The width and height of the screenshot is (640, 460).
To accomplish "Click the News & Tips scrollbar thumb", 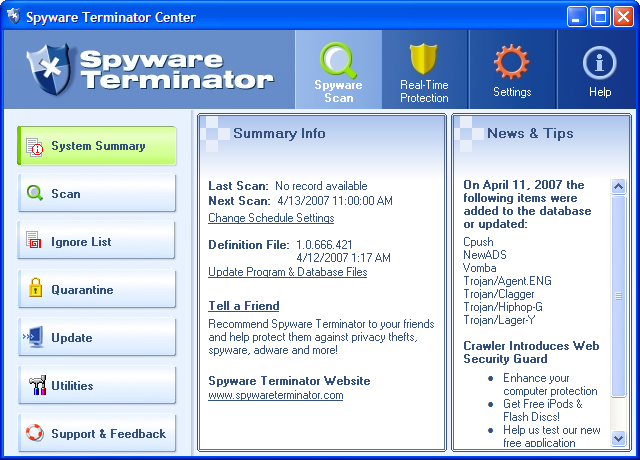I will click(x=618, y=296).
